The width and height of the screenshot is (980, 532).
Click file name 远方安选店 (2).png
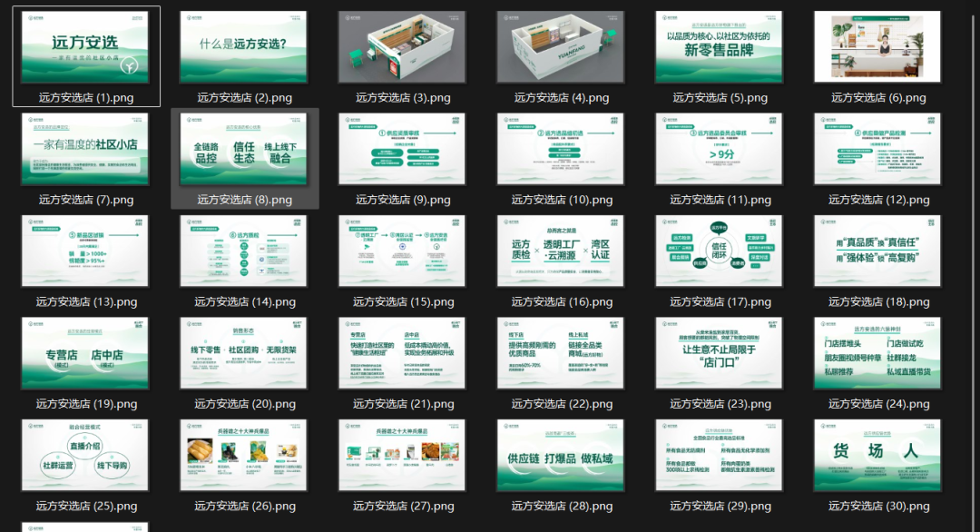click(x=244, y=97)
